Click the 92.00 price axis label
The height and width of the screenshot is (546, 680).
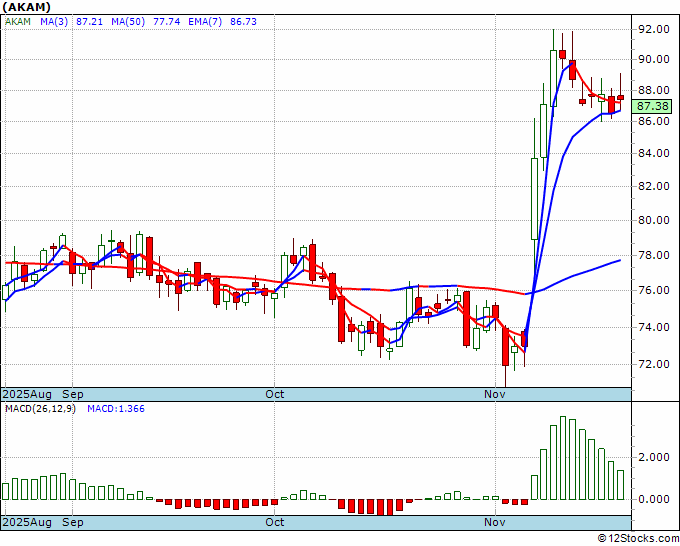click(x=654, y=30)
